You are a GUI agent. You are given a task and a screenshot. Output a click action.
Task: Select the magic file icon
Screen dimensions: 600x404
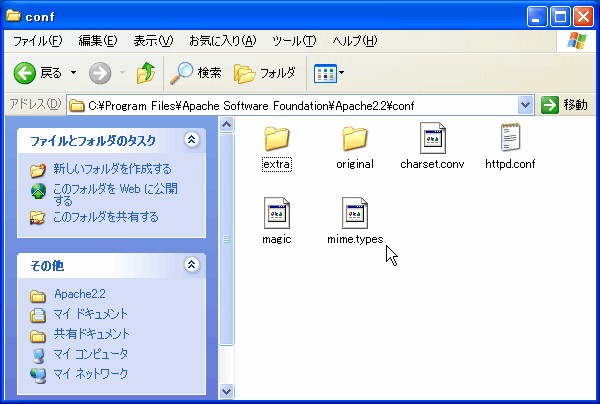click(x=277, y=213)
